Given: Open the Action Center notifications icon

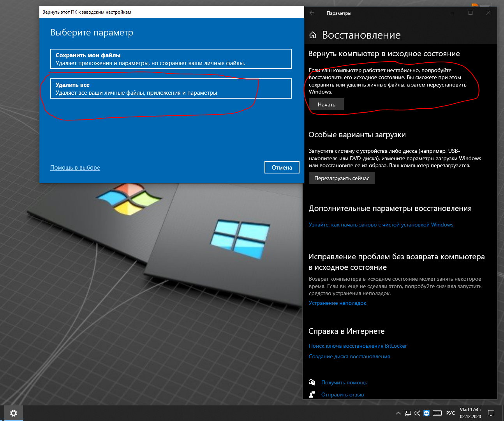Looking at the screenshot, I should point(492,413).
